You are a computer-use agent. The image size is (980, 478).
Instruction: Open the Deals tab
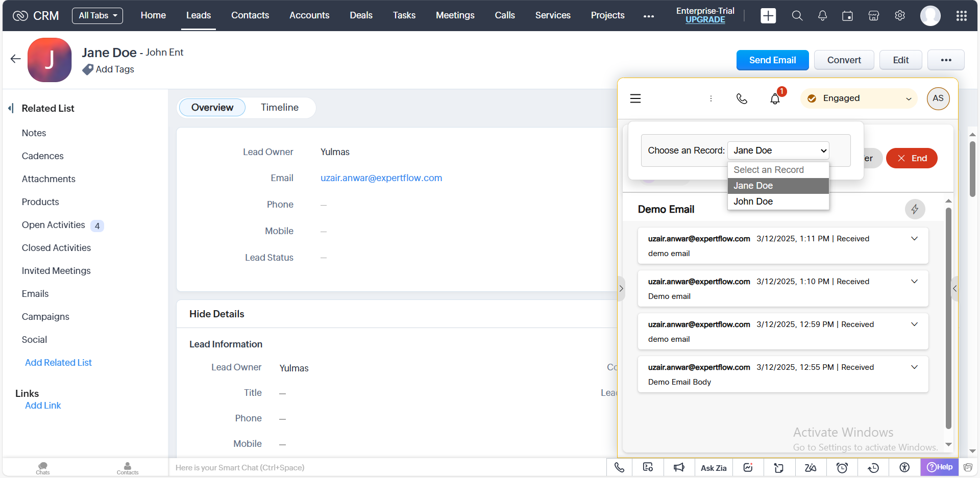(361, 15)
